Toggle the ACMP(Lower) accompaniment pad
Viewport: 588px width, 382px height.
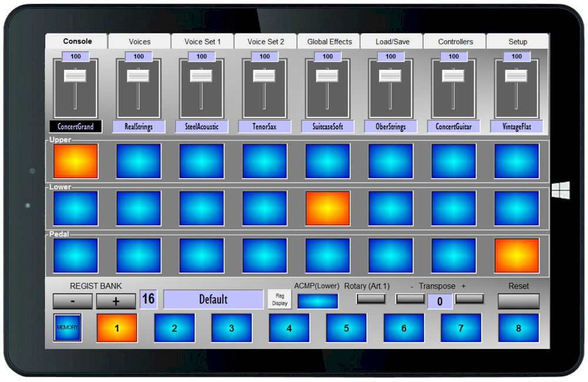318,300
